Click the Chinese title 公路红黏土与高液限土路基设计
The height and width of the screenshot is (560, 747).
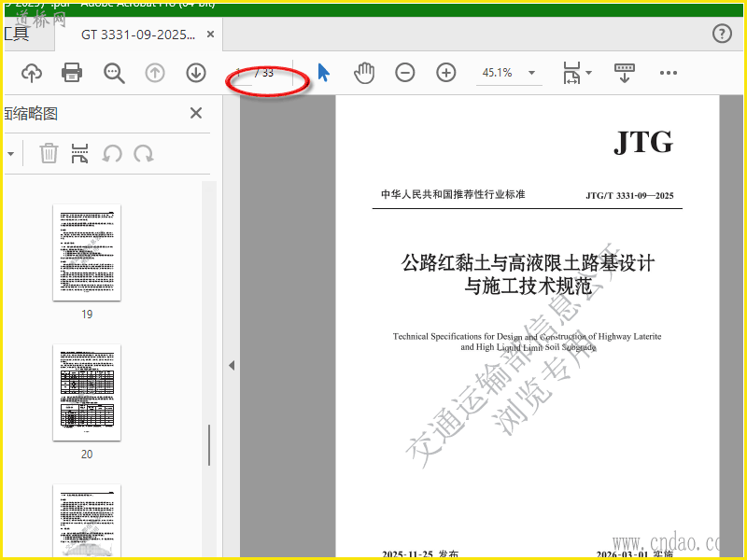click(528, 263)
